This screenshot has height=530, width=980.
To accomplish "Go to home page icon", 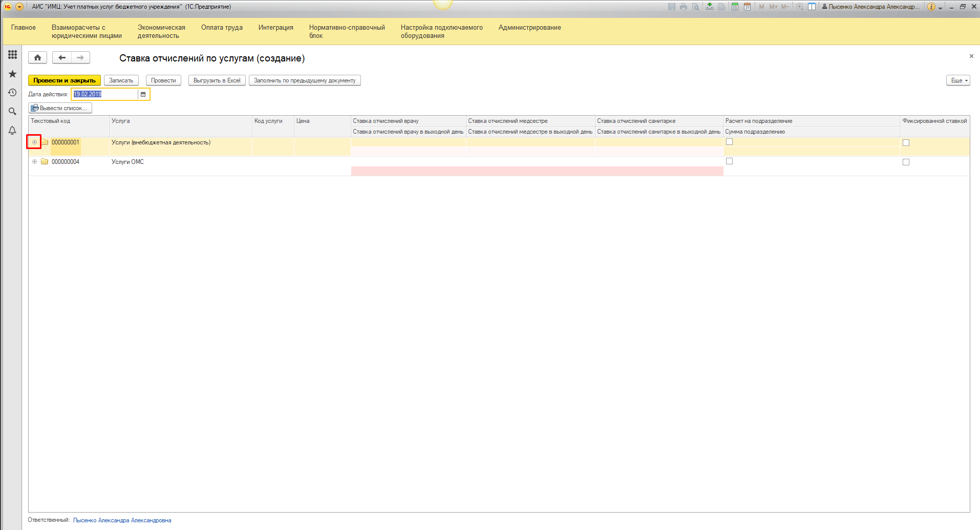I will [x=37, y=58].
